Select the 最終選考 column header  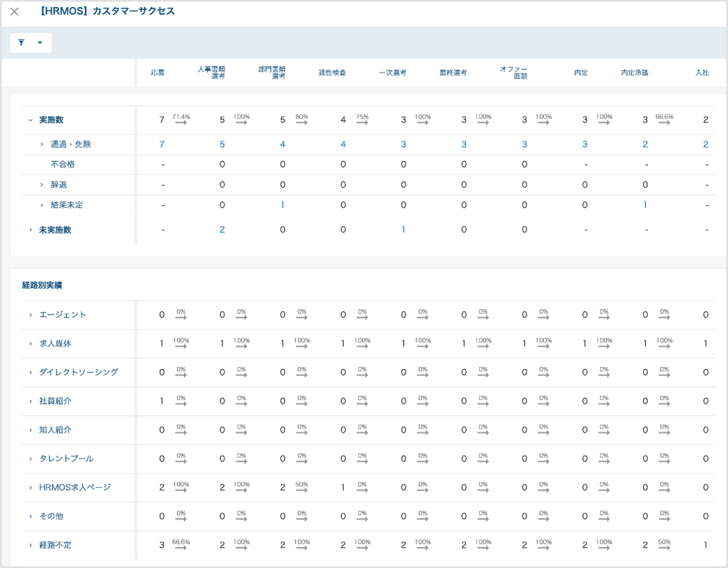[453, 73]
